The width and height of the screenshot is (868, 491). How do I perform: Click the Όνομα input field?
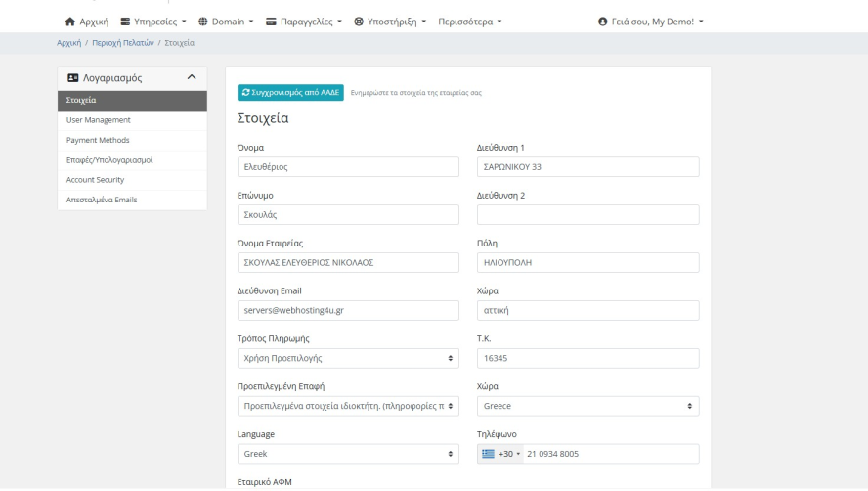[x=348, y=167]
